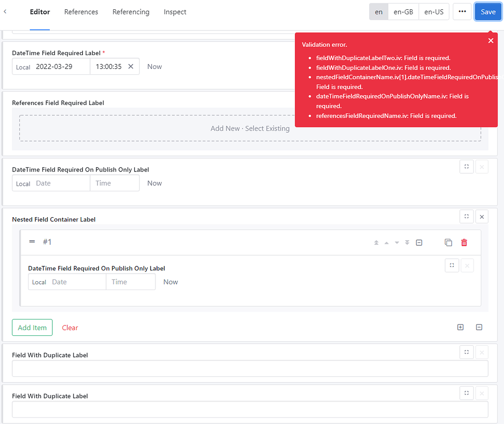Collapse all nested items with bottom minus icon
This screenshot has height=424, width=504.
(x=479, y=327)
